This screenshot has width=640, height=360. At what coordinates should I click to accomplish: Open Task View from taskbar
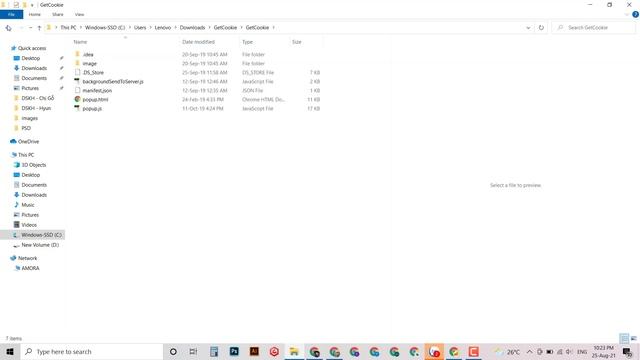point(193,351)
